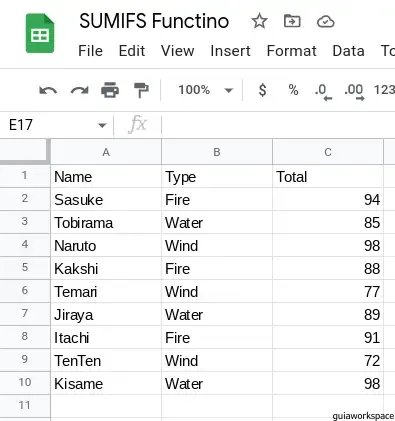Increase decimal places
The width and height of the screenshot is (395, 421).
coord(354,91)
